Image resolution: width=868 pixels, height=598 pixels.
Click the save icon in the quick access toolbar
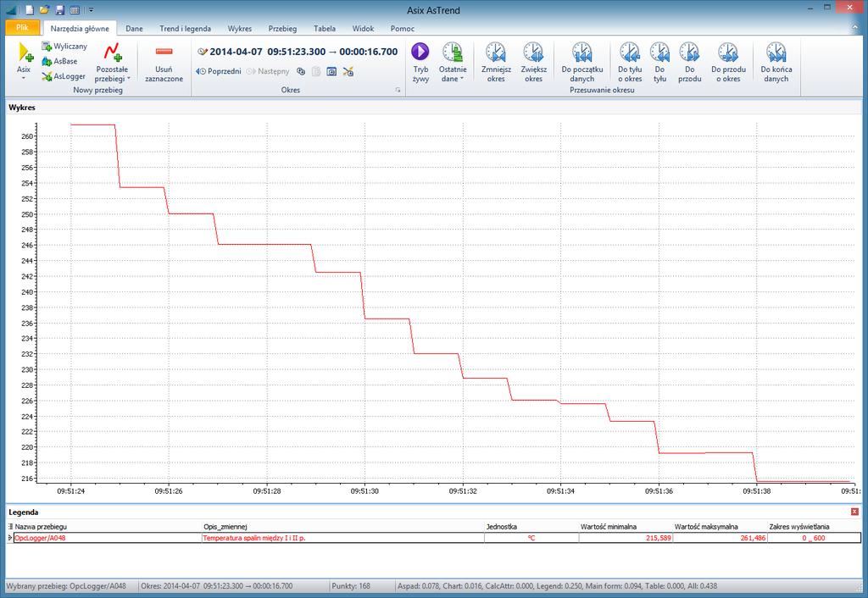tap(60, 10)
